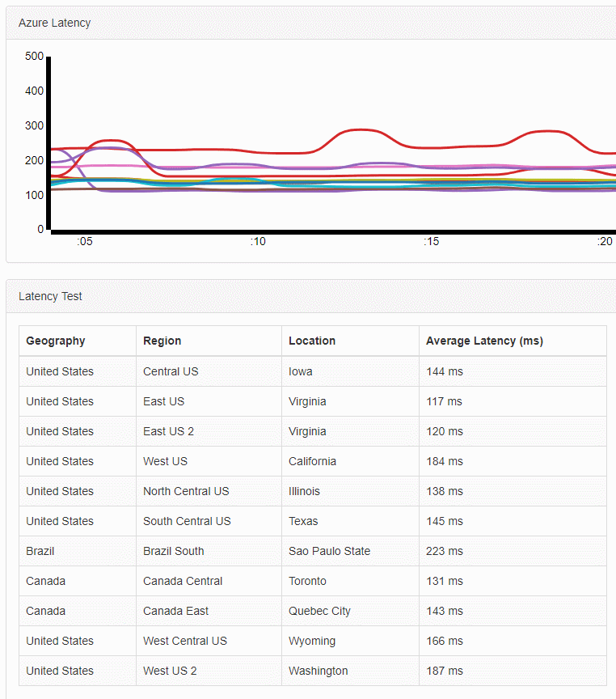
Task: Click the :15 time axis label
Action: (431, 242)
